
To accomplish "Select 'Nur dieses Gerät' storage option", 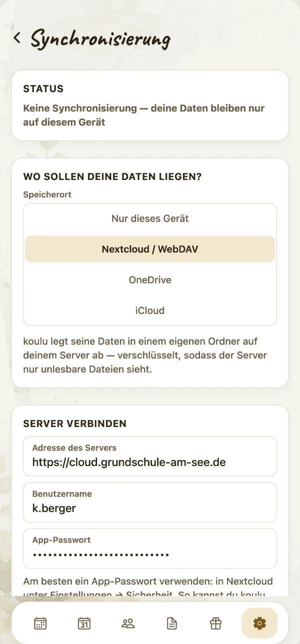I will tap(150, 218).
